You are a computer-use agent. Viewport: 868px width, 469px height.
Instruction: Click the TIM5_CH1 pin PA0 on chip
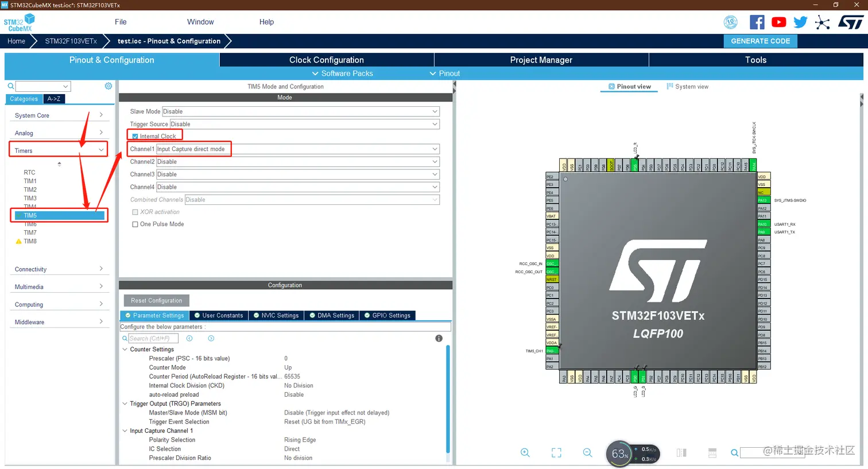[x=551, y=351]
